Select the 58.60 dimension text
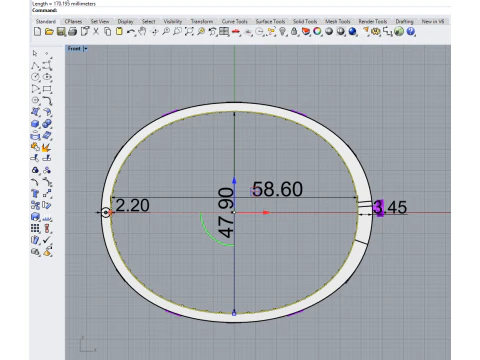480x360 pixels. click(278, 189)
